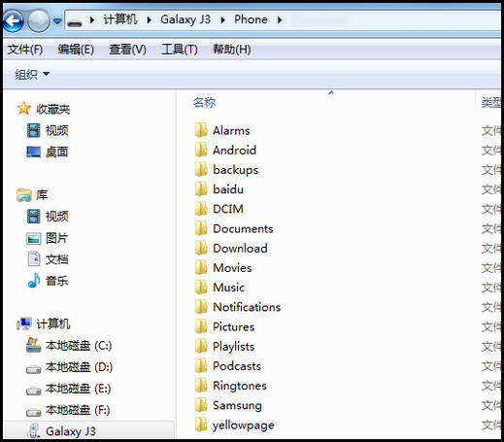Select the Pictures folder name

234,326
